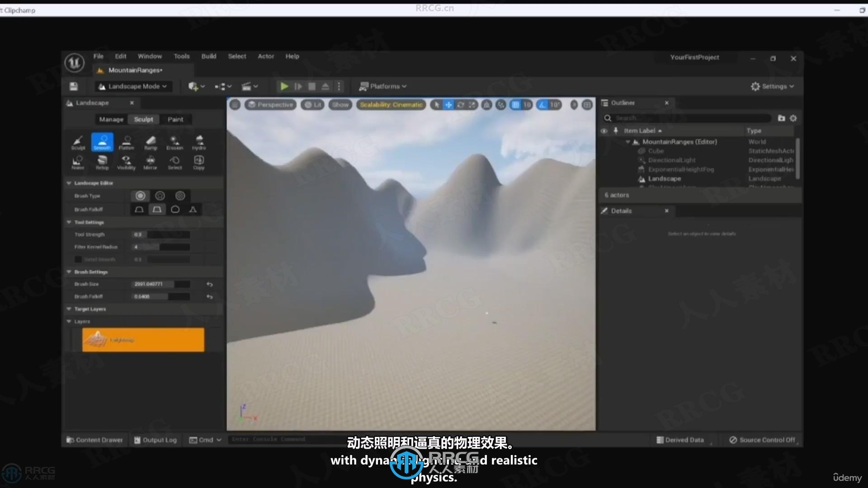Collapse the Landscape Editor section

tap(69, 183)
